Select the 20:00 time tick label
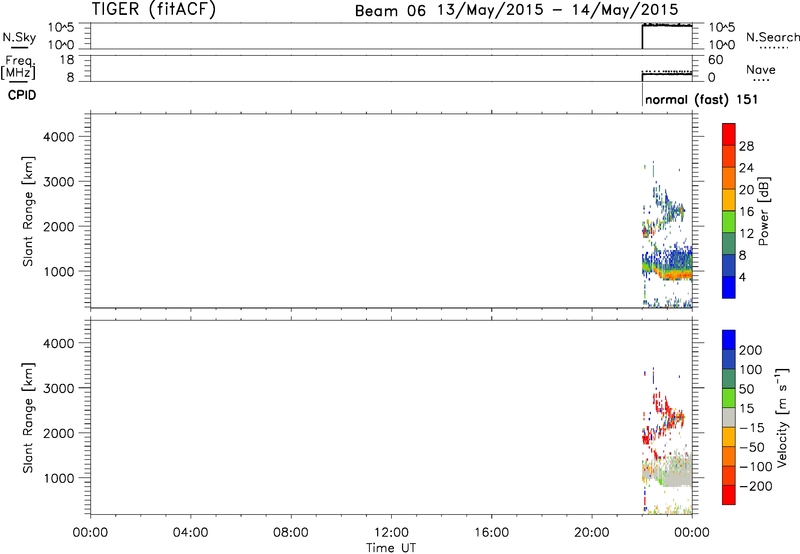The width and height of the screenshot is (800, 554). pyautogui.click(x=592, y=533)
